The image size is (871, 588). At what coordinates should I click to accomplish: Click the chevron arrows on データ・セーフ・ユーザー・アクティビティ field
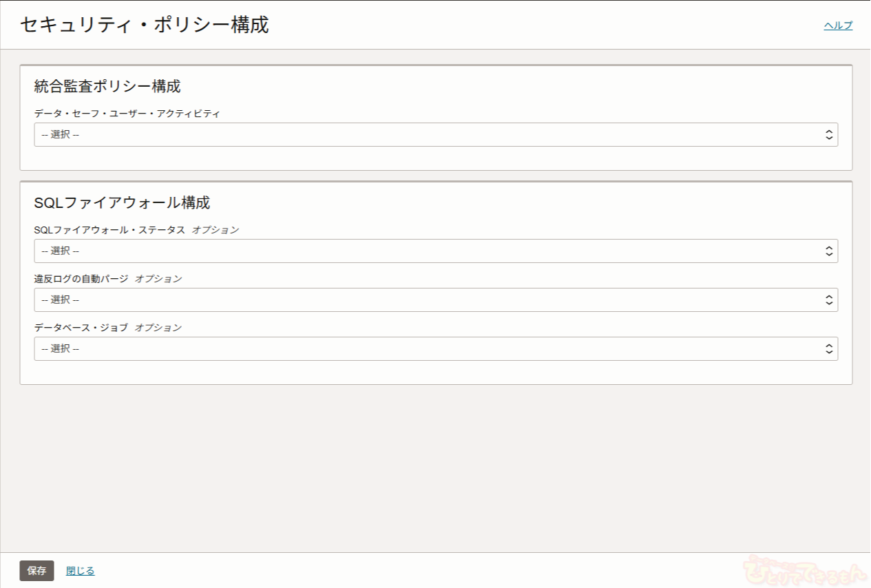pos(829,135)
